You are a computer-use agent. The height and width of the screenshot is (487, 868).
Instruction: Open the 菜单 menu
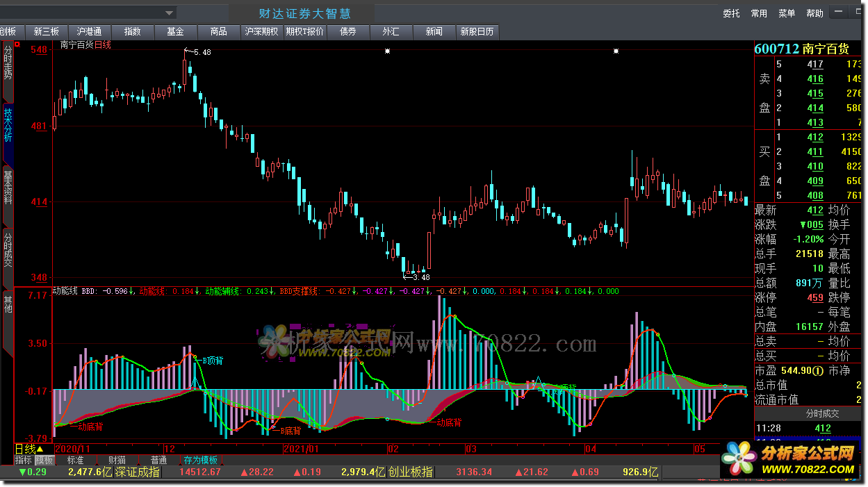click(787, 13)
